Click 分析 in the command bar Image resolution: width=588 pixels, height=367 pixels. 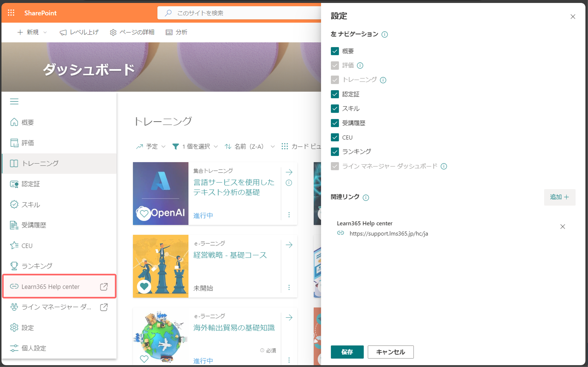176,32
